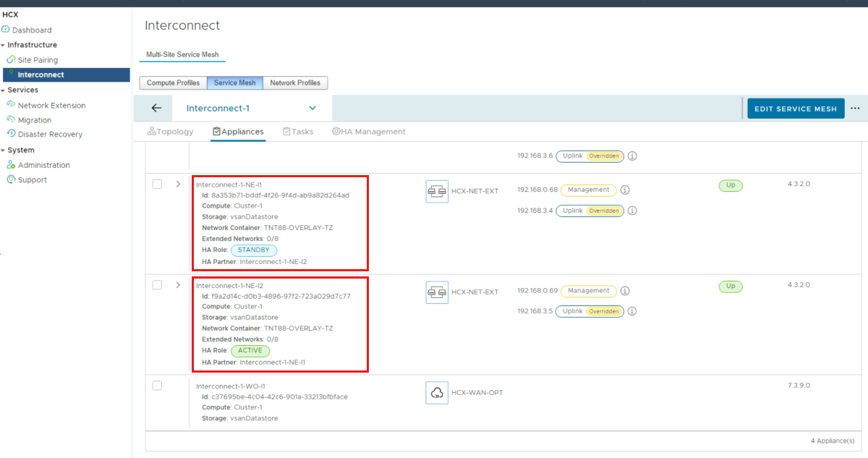This screenshot has width=868, height=458.
Task: Open Disaster Recovery in the sidebar
Action: (x=50, y=135)
